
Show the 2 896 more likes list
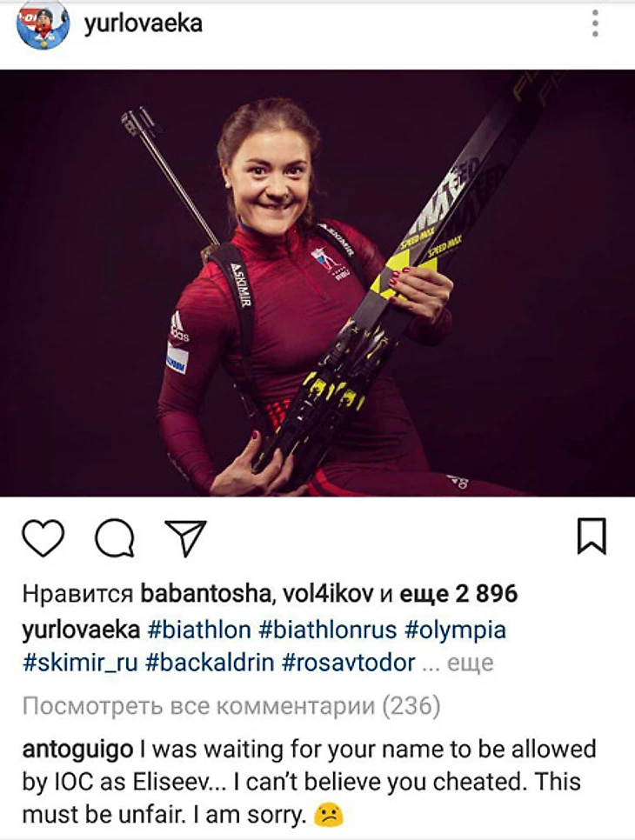coord(458,594)
